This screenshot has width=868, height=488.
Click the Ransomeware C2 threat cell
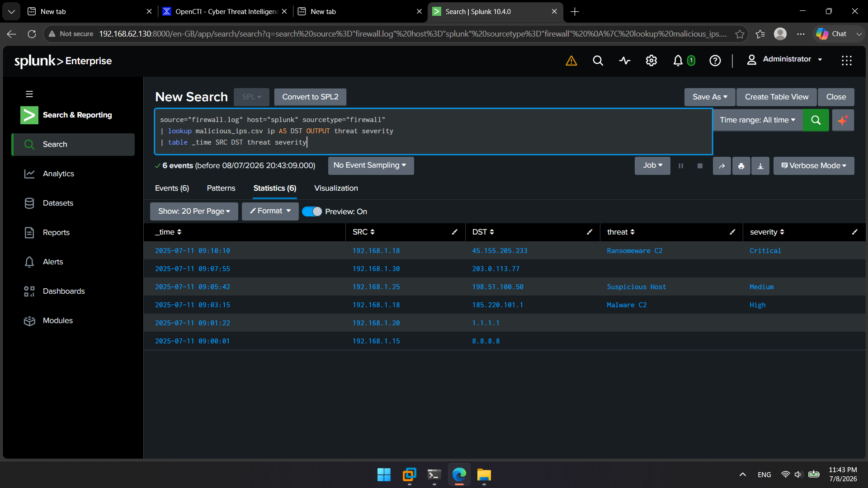tap(634, 251)
